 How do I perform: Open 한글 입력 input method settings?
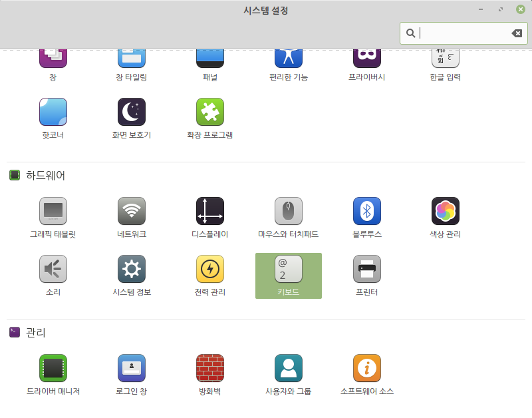(445, 59)
